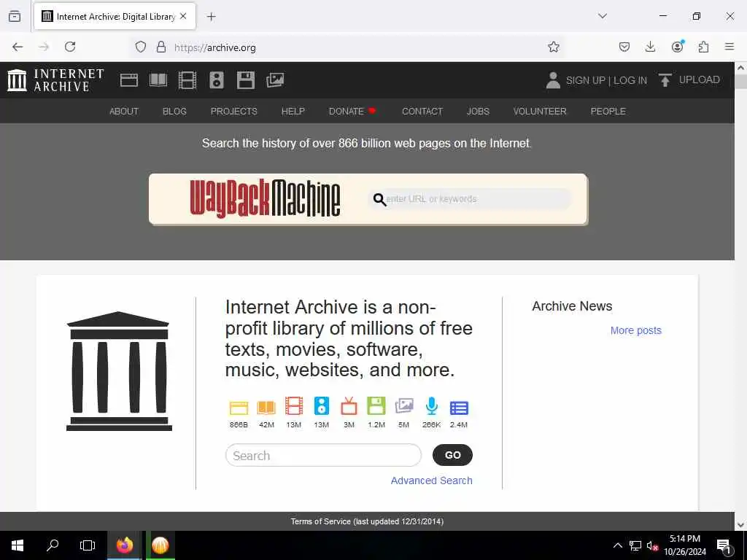Open the ABOUT menu item
This screenshot has height=560, width=747.
[x=124, y=111]
